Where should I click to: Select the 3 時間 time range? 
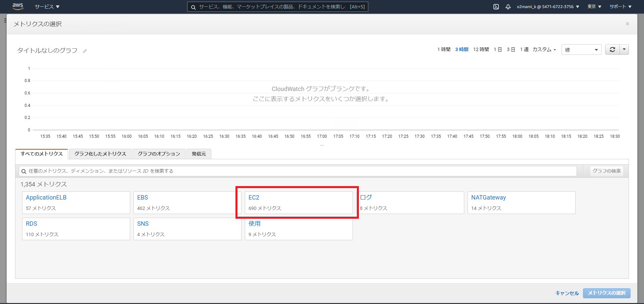pyautogui.click(x=462, y=50)
